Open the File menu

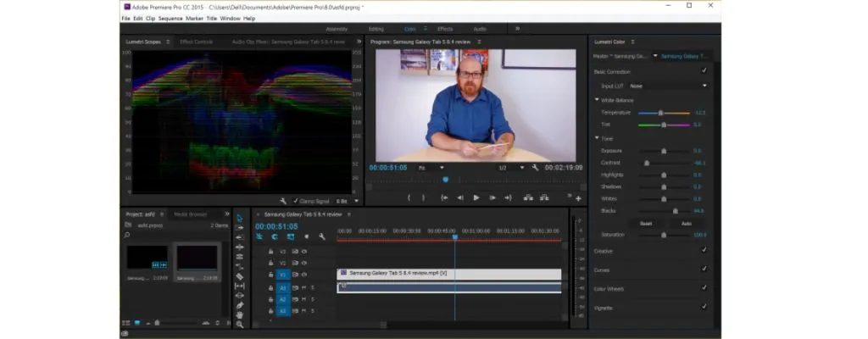coord(125,19)
